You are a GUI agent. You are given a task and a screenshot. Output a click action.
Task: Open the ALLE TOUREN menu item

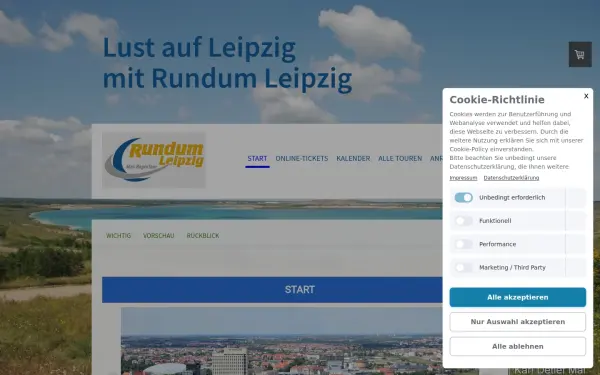[400, 158]
